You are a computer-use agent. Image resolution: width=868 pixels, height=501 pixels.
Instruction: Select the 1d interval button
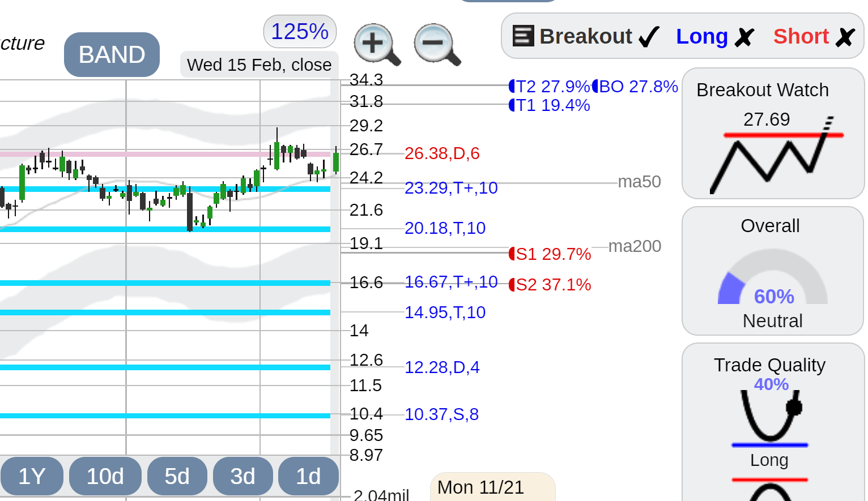308,476
